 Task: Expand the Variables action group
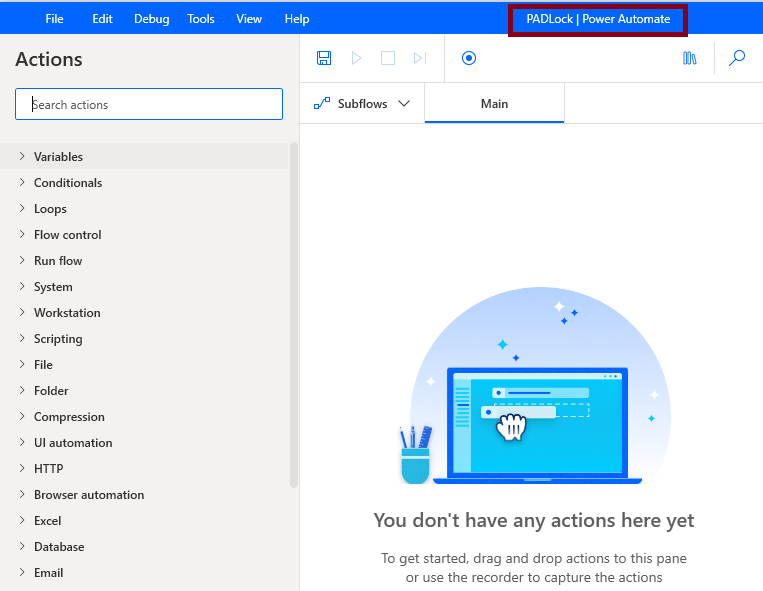(145, 156)
